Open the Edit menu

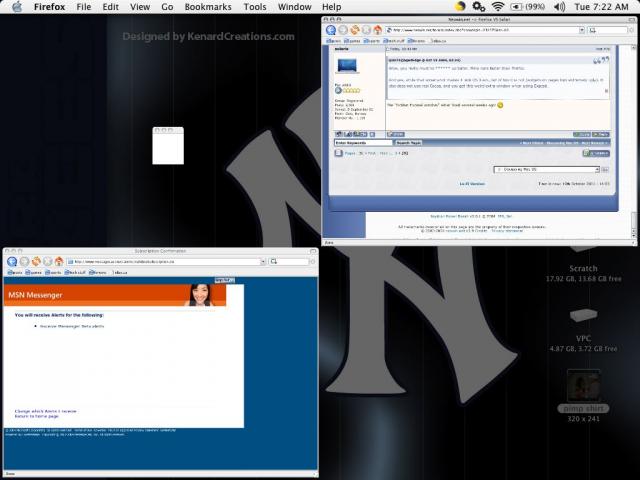coord(111,7)
